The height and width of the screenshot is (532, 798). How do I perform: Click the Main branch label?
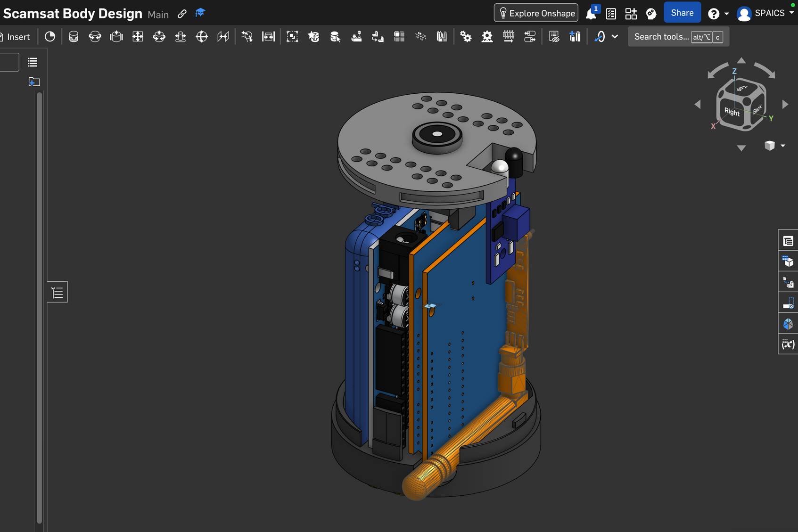pos(158,15)
